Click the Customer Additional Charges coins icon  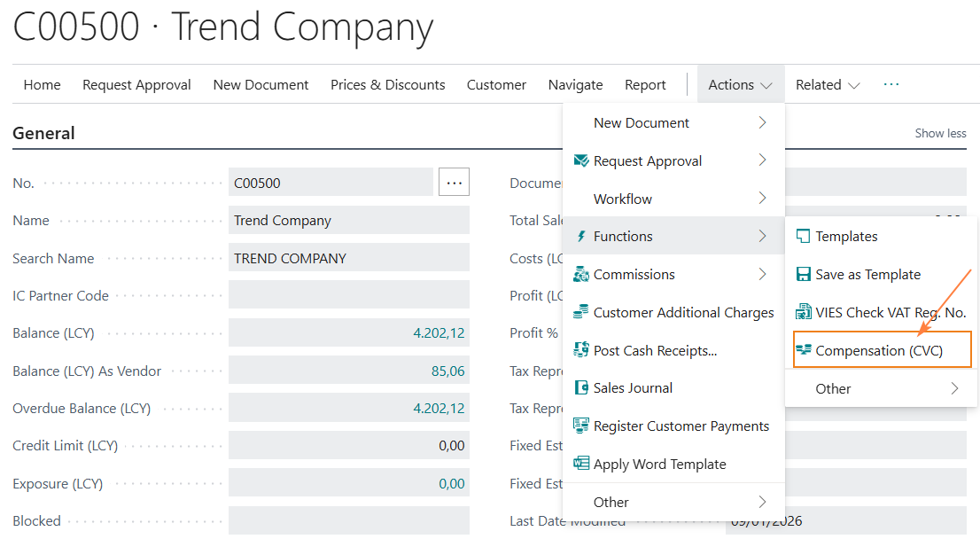point(581,312)
